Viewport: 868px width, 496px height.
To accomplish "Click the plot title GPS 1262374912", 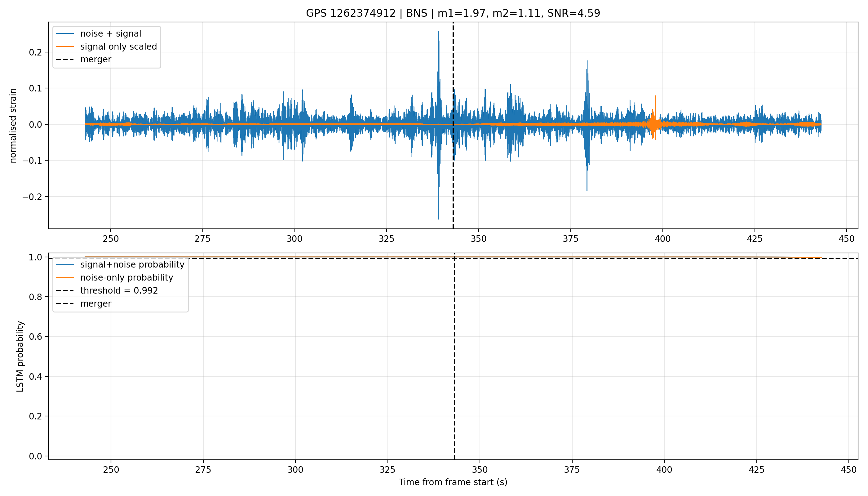I will point(351,13).
